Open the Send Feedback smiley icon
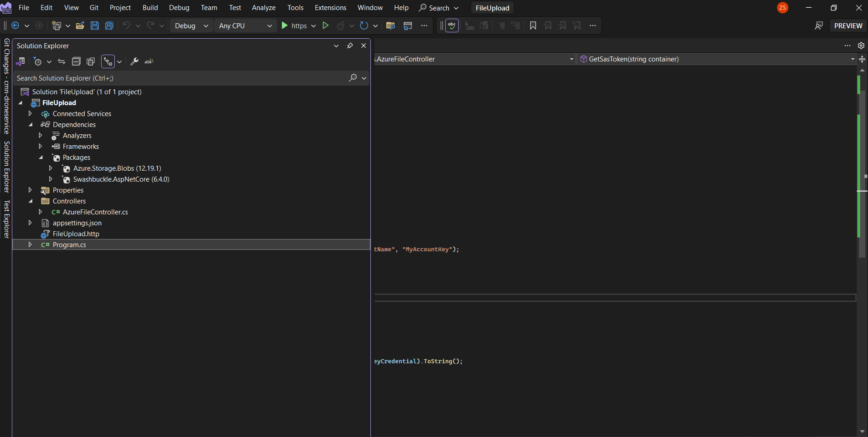Image resolution: width=868 pixels, height=437 pixels. click(819, 25)
